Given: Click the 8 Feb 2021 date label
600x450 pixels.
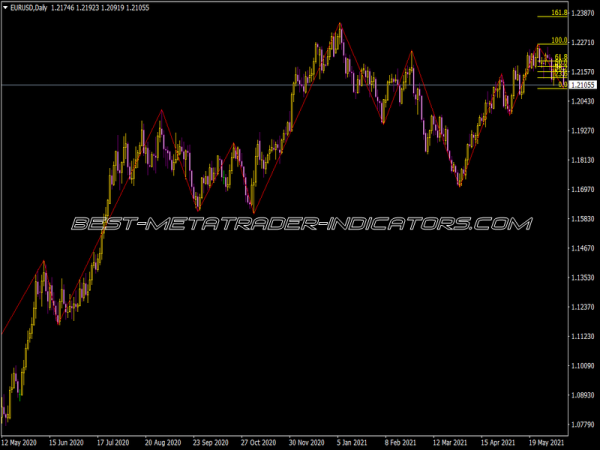Looking at the screenshot, I should [x=403, y=441].
